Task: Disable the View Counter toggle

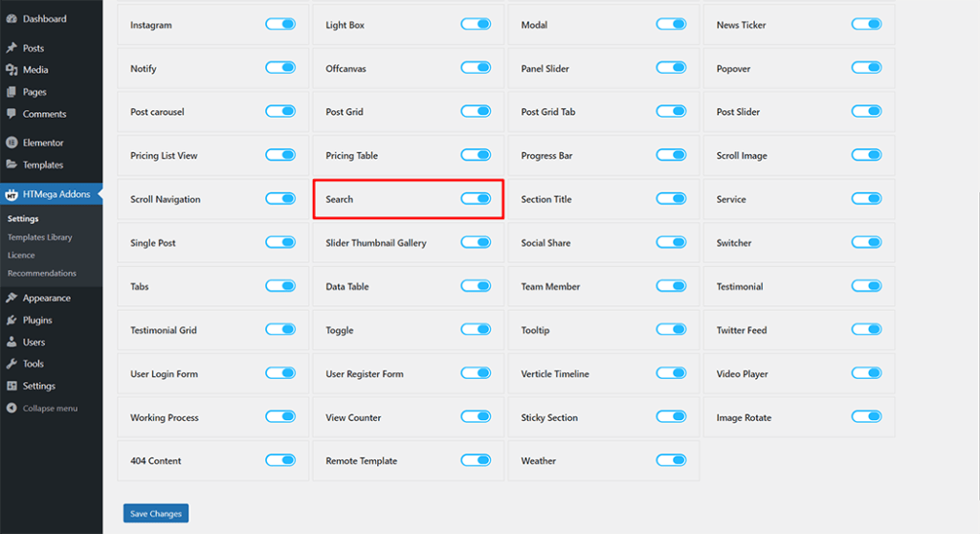Action: pyautogui.click(x=476, y=416)
